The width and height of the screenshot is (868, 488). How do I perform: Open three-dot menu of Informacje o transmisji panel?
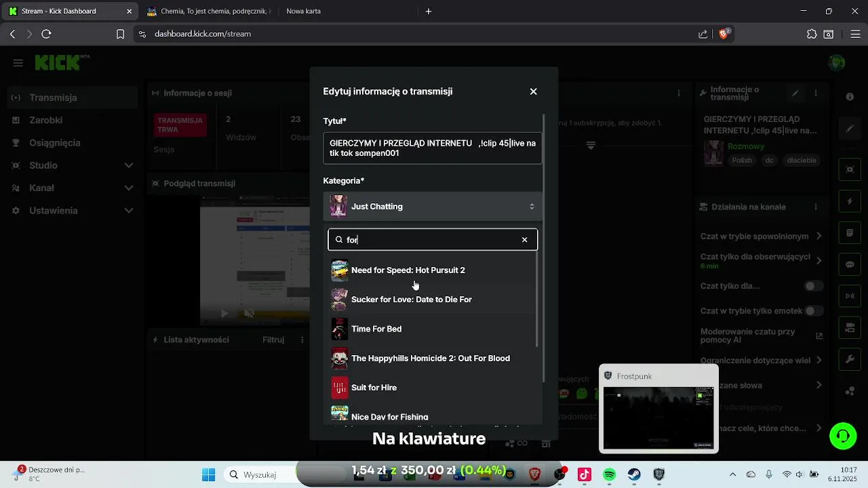(816, 94)
